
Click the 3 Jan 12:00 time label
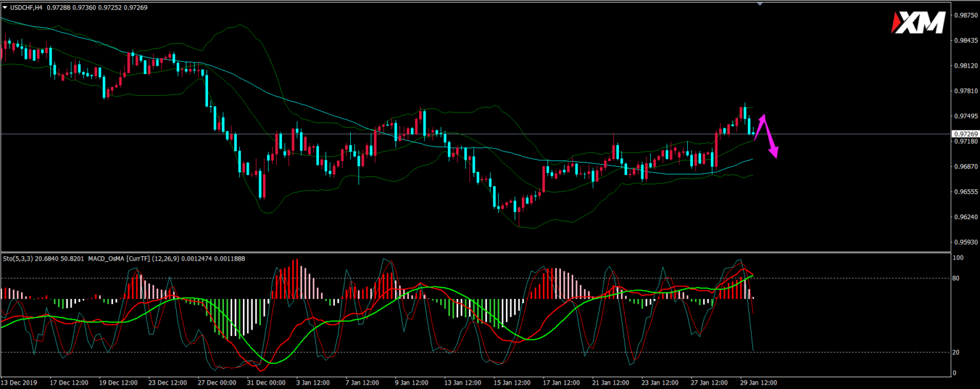point(313,383)
